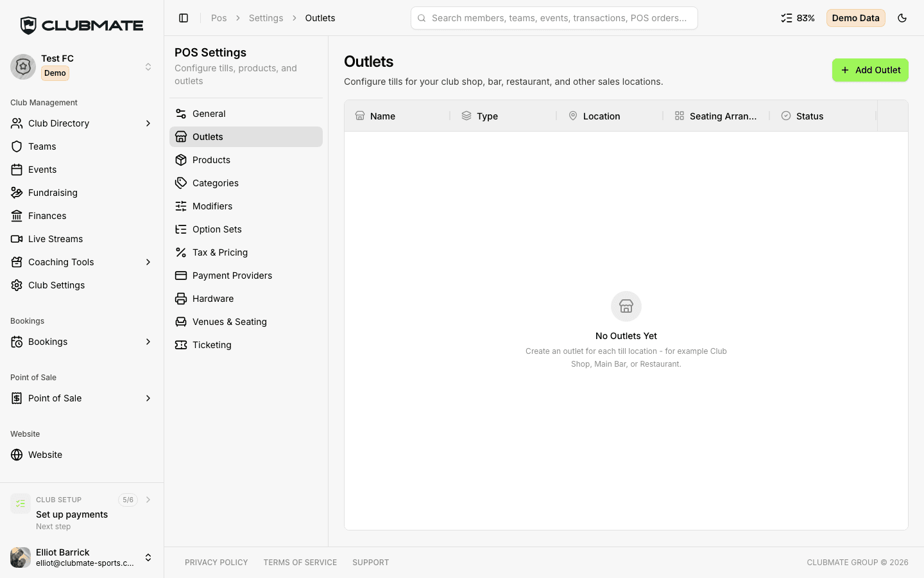Click the Test FC club avatar
This screenshot has width=924, height=578.
[23, 67]
